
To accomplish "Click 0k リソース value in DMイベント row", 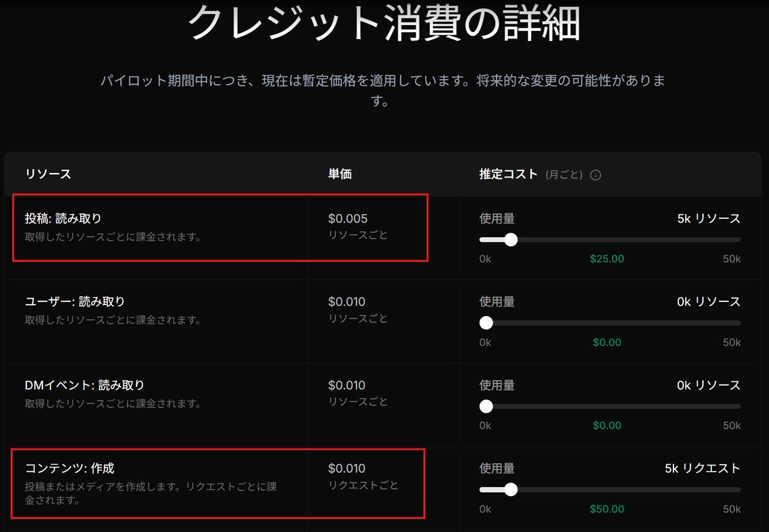I will point(709,385).
